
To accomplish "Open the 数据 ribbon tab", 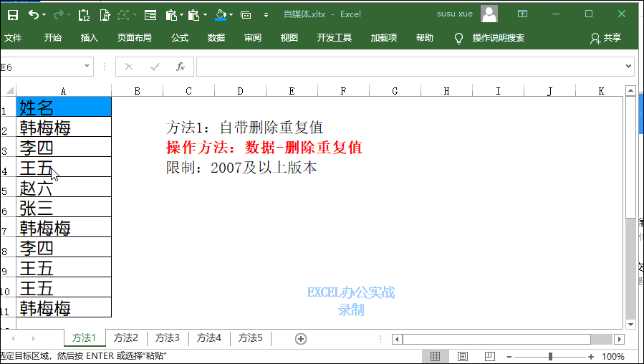I will 216,38.
